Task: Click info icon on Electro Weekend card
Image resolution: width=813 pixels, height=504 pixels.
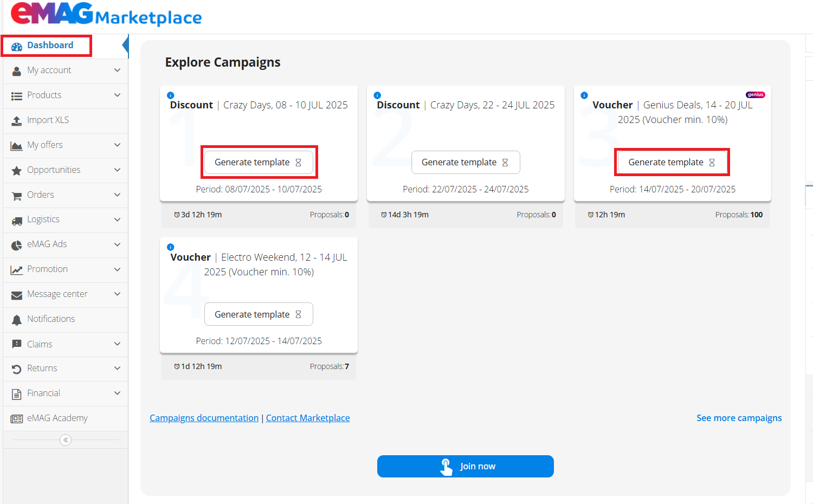Action: tap(171, 247)
